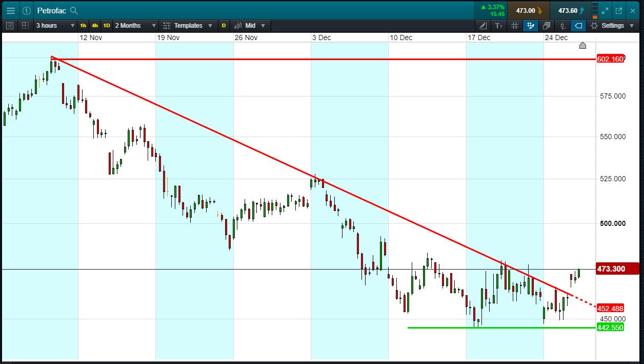Open the chart list panel icon
644x364 pixels.
pyautogui.click(x=10, y=25)
